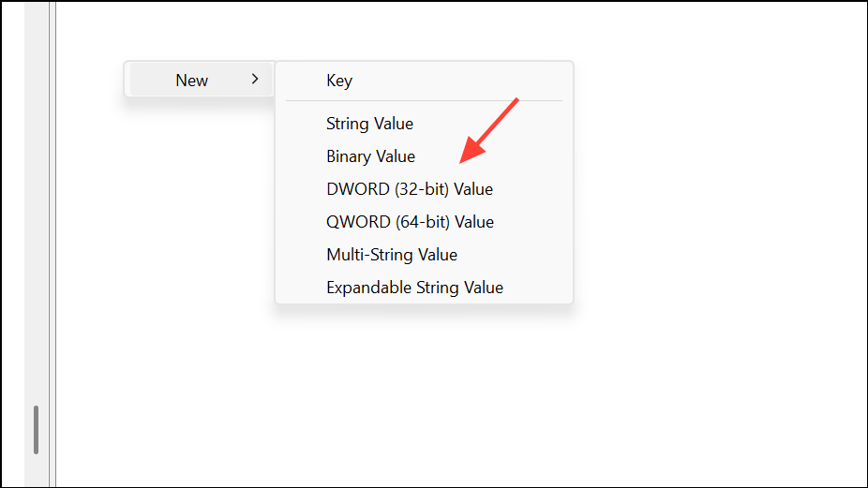Add a new registry Key entry

(339, 81)
